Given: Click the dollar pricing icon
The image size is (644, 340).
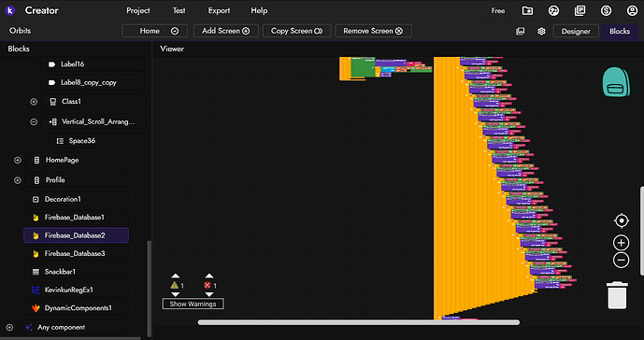Looking at the screenshot, I should pos(607,10).
